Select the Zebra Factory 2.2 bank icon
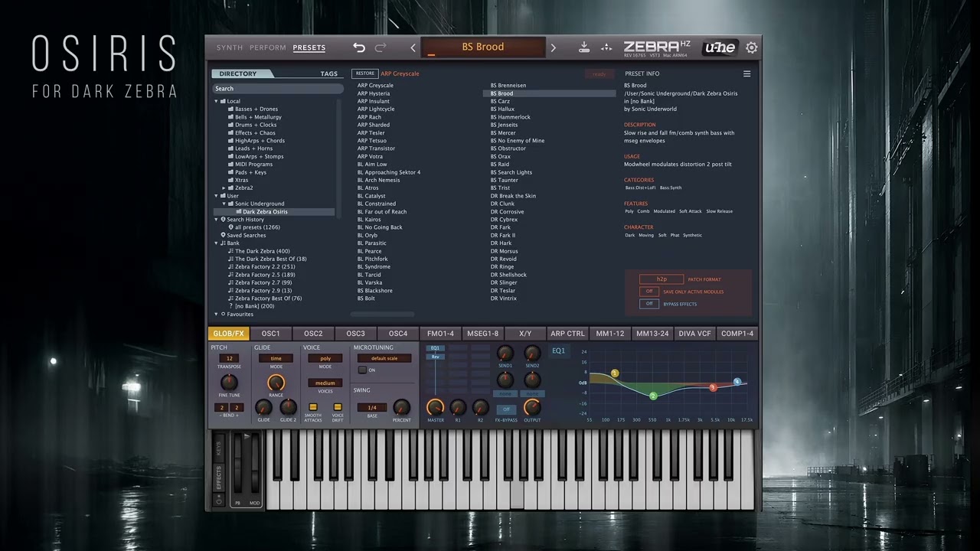 [230, 267]
